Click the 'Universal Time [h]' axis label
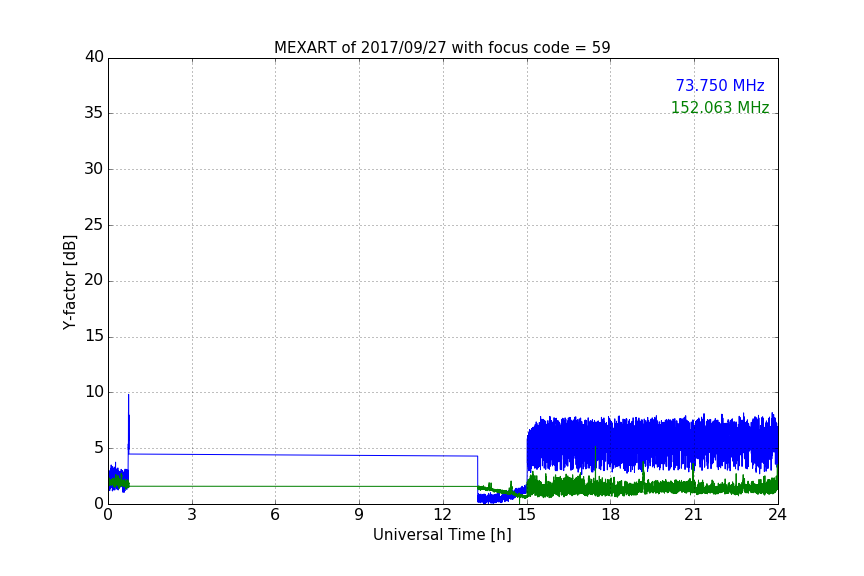This screenshot has width=864, height=576. [x=442, y=535]
